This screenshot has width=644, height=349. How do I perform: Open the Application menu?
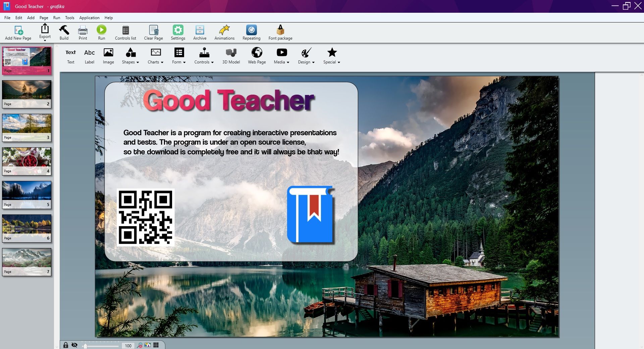click(x=89, y=18)
